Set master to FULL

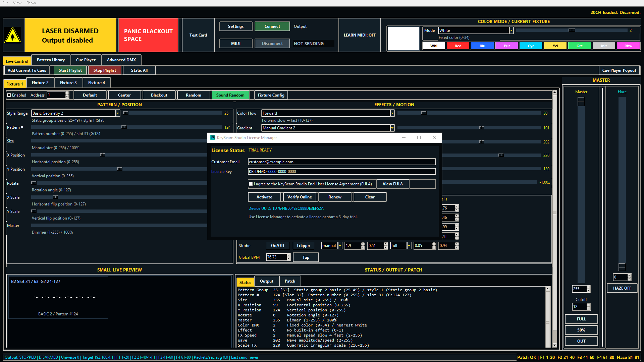click(581, 319)
